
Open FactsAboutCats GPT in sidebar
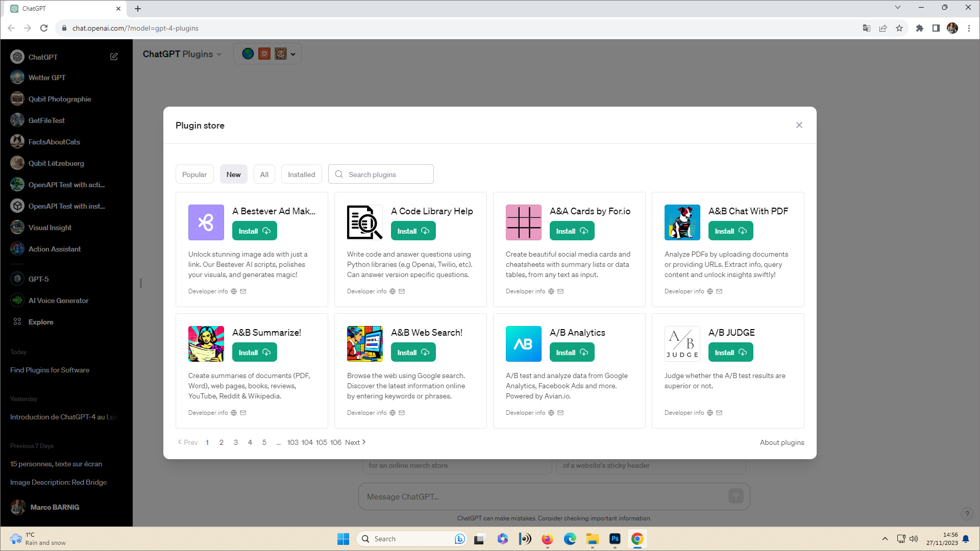pyautogui.click(x=54, y=142)
